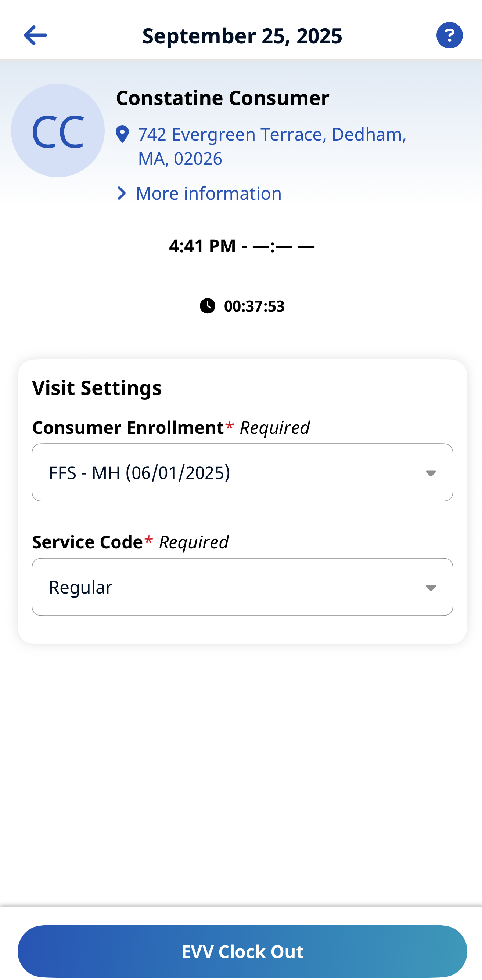Click the Service Code required label

(130, 542)
